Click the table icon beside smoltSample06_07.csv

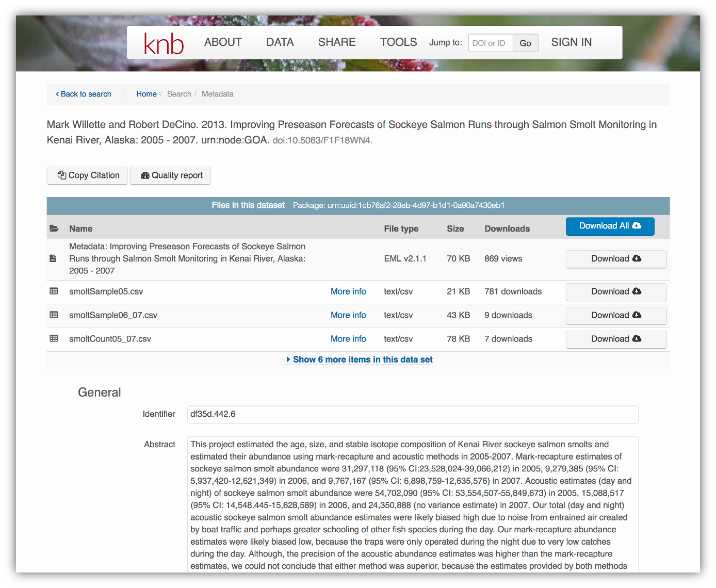click(x=54, y=315)
